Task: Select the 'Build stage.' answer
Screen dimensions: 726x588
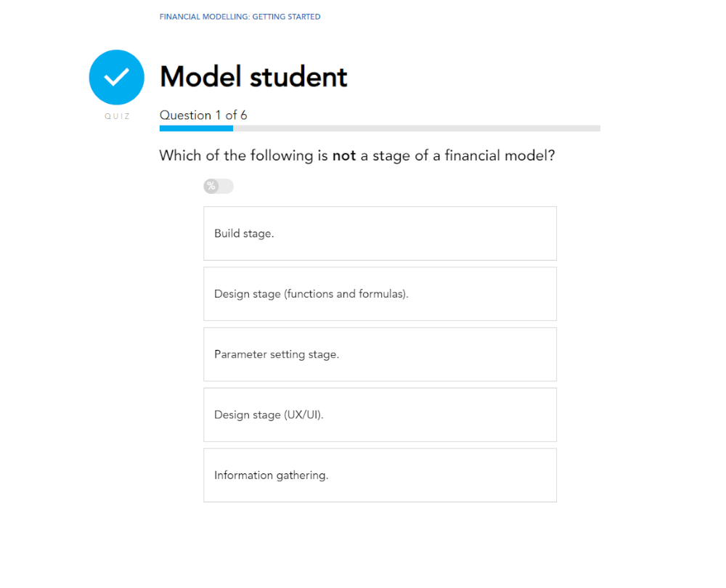Action: (380, 234)
